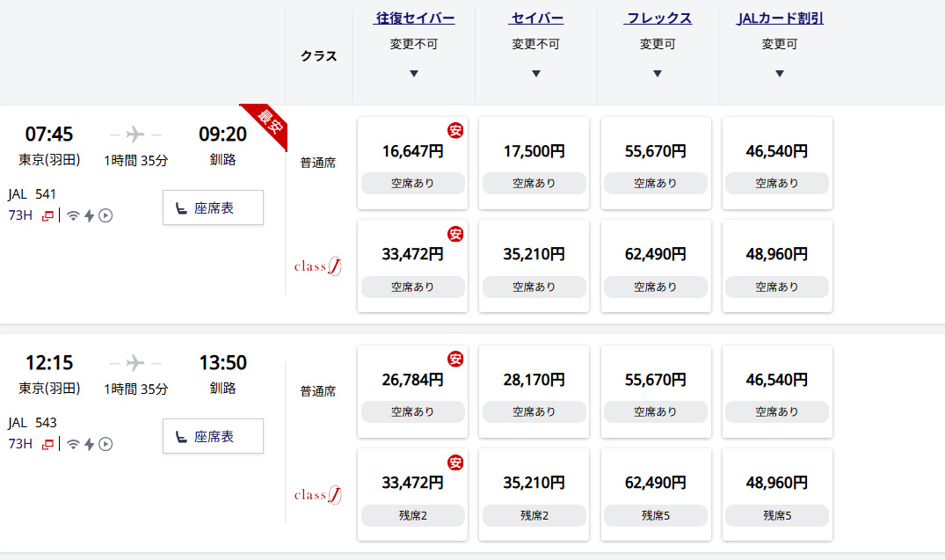The width and height of the screenshot is (945, 560).
Task: Select the 17,500円 saver economy fare
Action: point(534,163)
